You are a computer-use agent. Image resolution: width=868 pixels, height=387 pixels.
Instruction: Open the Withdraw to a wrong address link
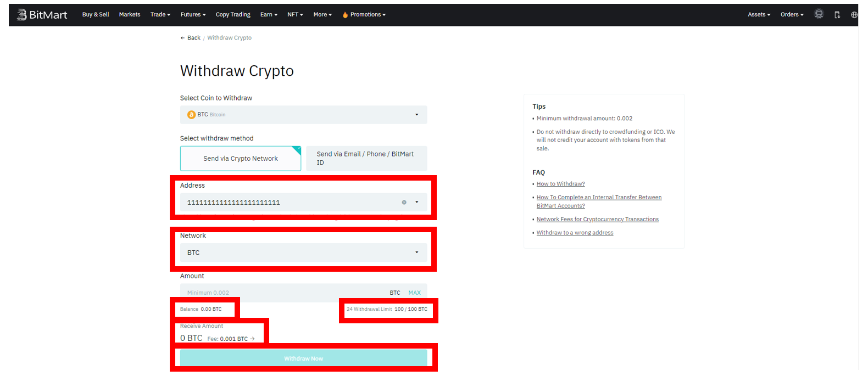575,233
